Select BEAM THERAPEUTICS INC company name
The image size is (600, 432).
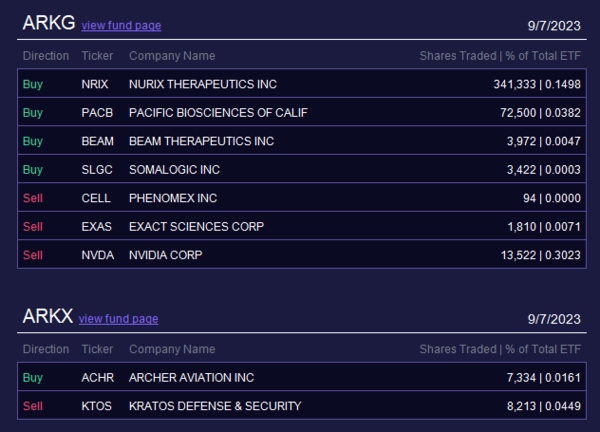click(201, 141)
